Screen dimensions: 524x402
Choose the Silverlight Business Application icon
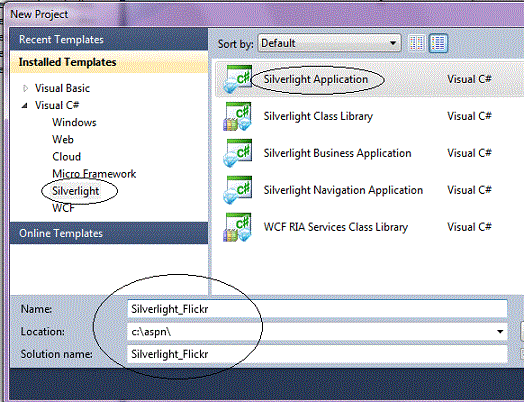click(x=238, y=153)
